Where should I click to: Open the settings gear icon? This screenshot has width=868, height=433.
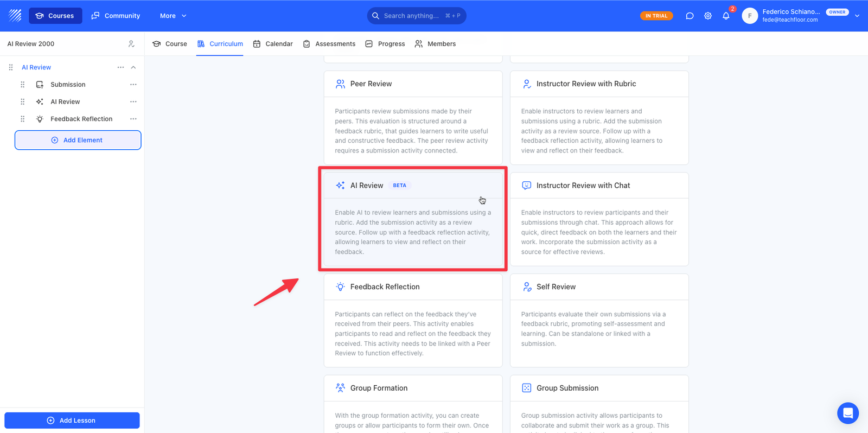click(708, 16)
